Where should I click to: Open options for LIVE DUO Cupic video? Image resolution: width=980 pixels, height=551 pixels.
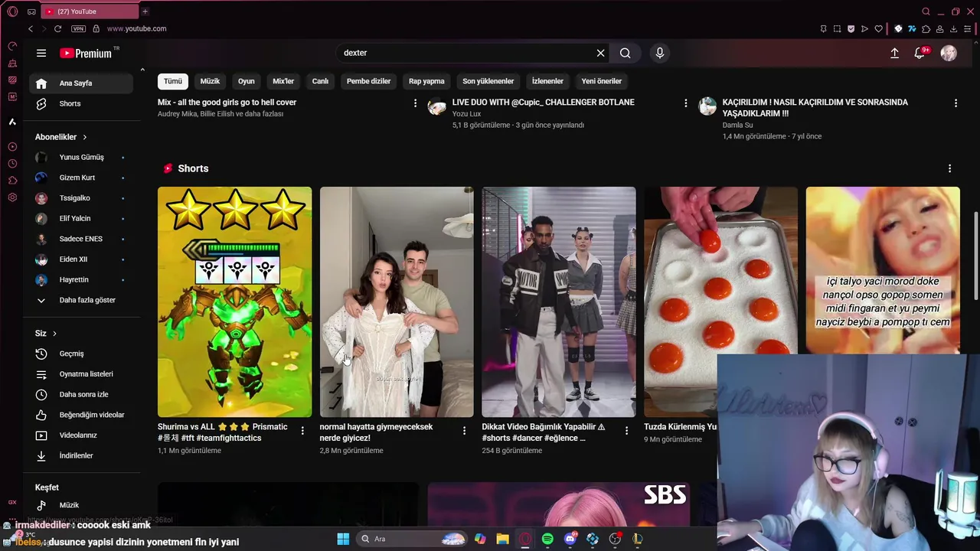pyautogui.click(x=685, y=103)
